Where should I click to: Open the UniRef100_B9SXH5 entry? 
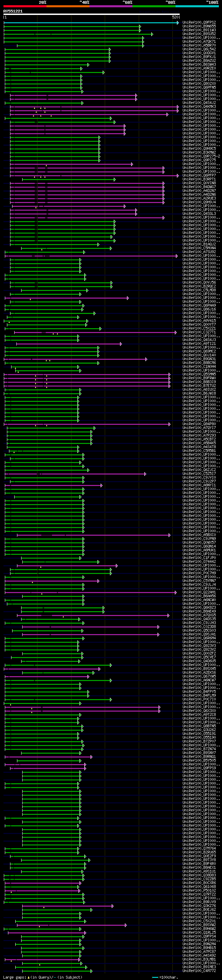click(x=199, y=669)
